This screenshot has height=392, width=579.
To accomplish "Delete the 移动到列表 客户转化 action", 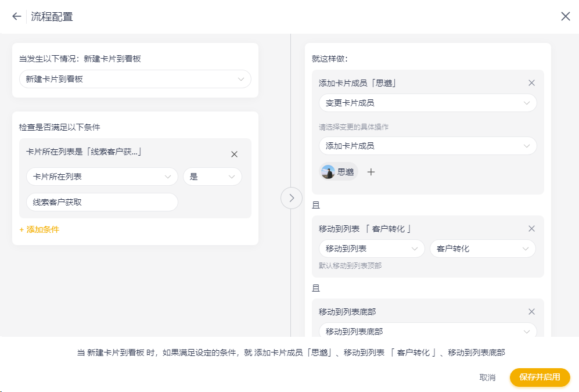I will [x=531, y=229].
